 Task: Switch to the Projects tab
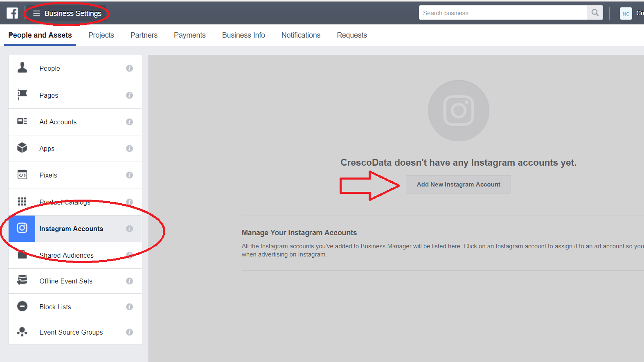tap(101, 35)
